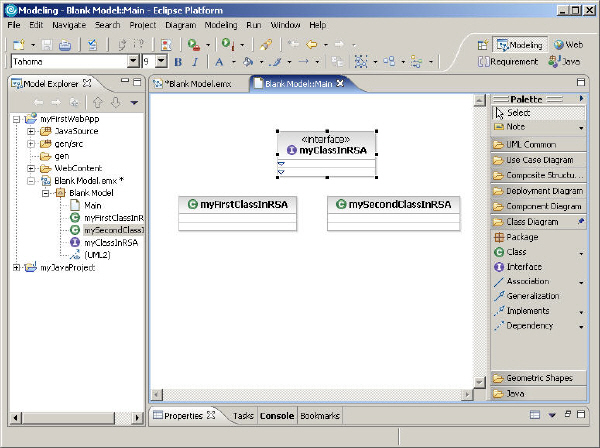Click the Back yellow arrow icon
This screenshot has height=448, width=600.
click(312, 44)
